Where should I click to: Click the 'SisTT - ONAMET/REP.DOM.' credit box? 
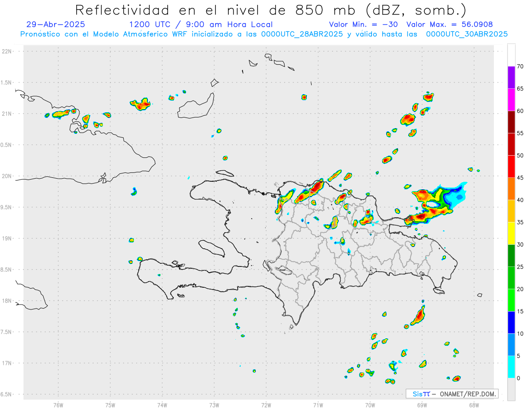click(452, 394)
